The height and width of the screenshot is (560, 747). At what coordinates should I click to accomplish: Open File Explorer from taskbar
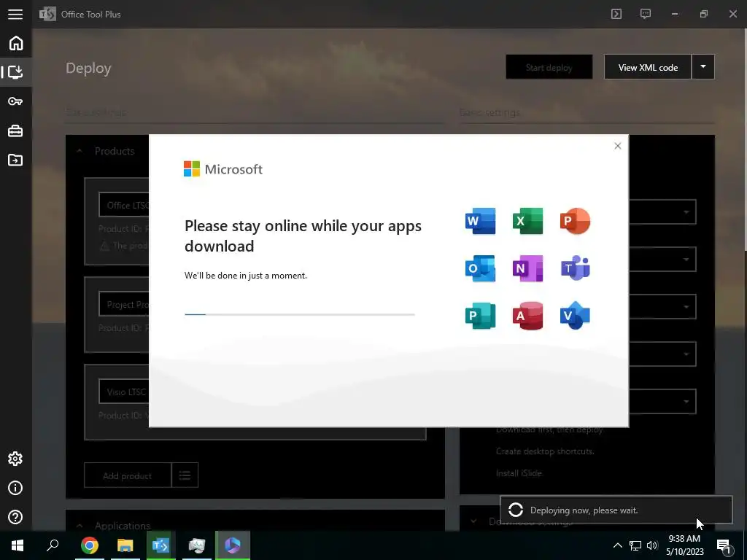[125, 545]
